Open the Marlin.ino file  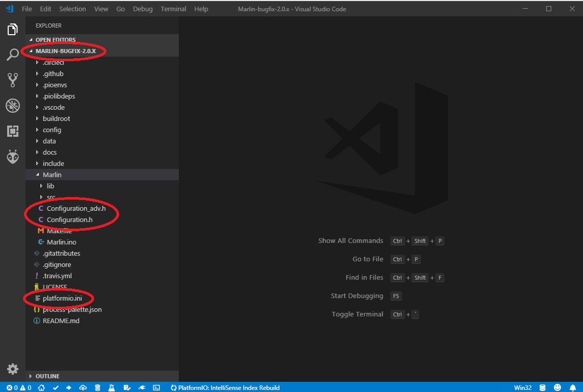coord(102,242)
